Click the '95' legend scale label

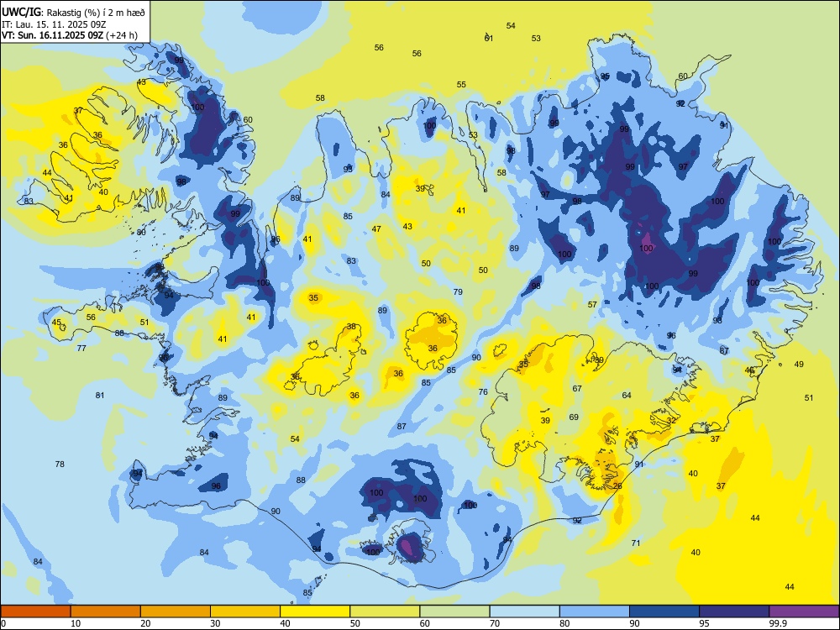[x=704, y=623]
